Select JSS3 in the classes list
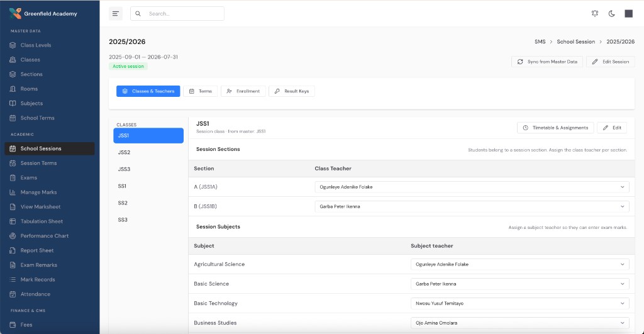Screen dimensions: 644x334 tap(148, 169)
